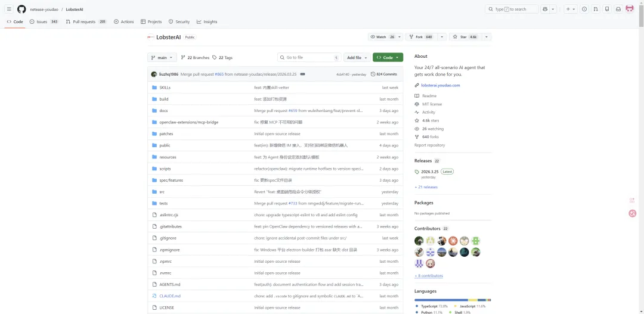Expand the Copilot dropdown arrow
Viewport: 644px width, 314px height.
point(553,9)
